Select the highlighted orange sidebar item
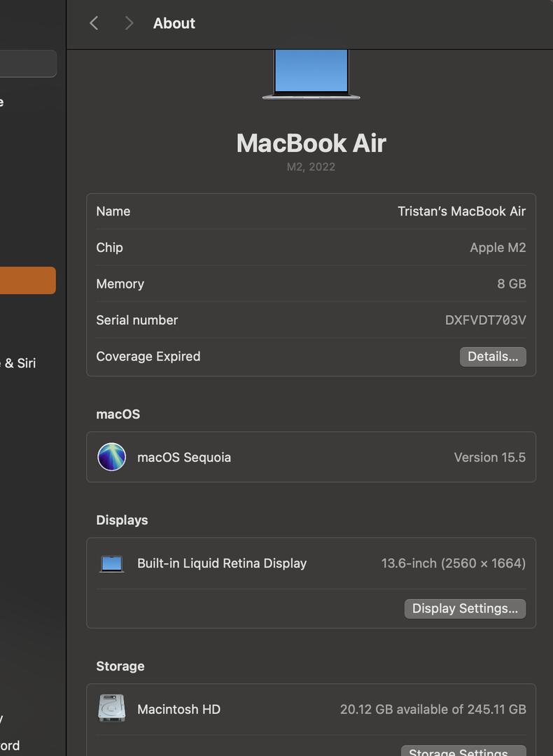The width and height of the screenshot is (553, 756). point(28,280)
